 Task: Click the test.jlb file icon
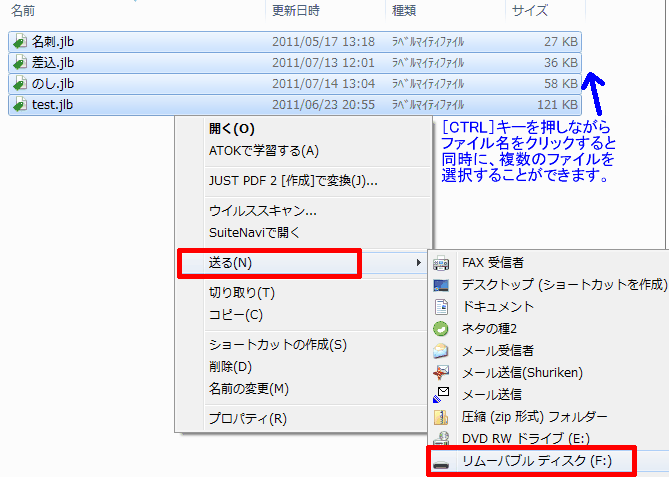20,105
